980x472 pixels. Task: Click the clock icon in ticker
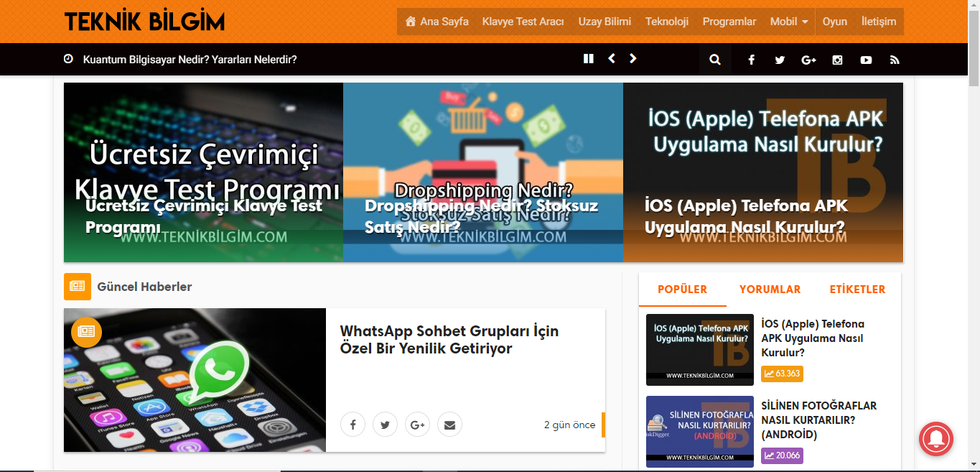[x=69, y=59]
